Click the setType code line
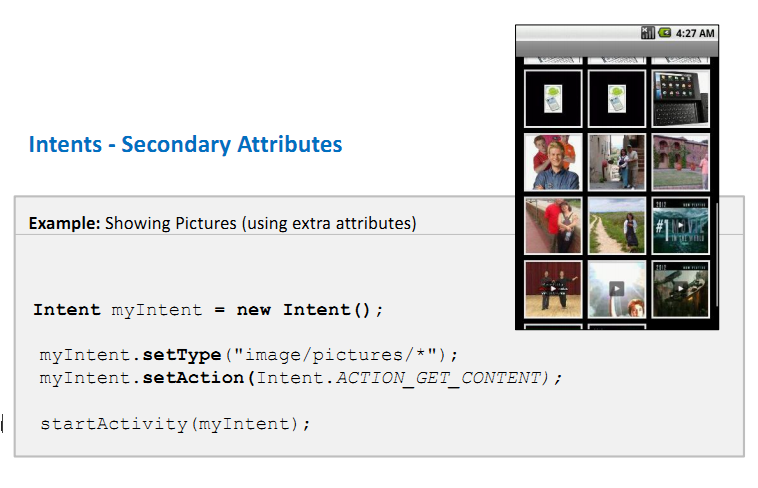Image resolution: width=758 pixels, height=488 pixels. point(248,355)
